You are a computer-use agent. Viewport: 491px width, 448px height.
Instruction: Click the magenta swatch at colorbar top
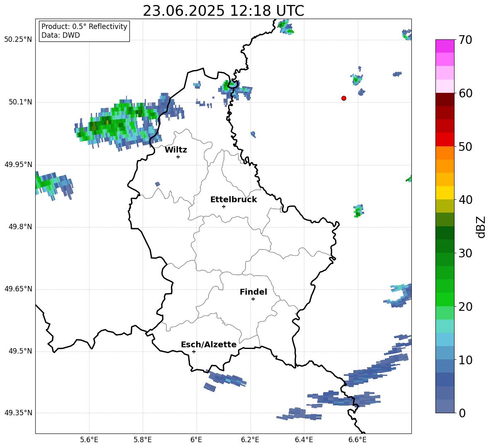tap(445, 46)
